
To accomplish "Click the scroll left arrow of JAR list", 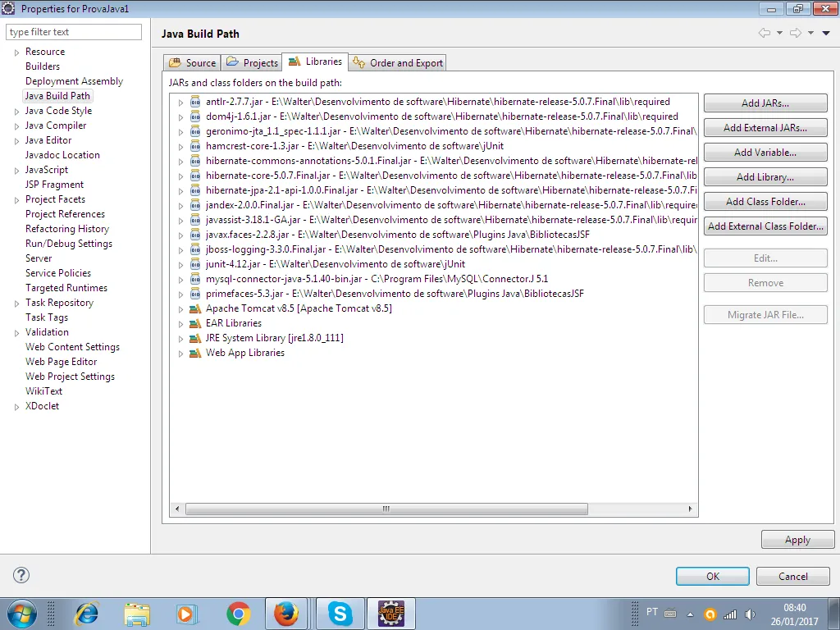I will coord(177,509).
